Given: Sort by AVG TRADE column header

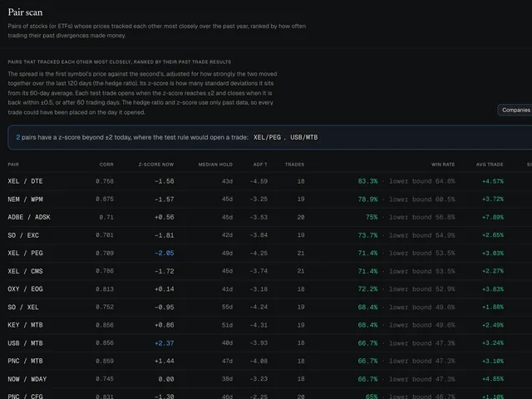Looking at the screenshot, I should 490,165.
